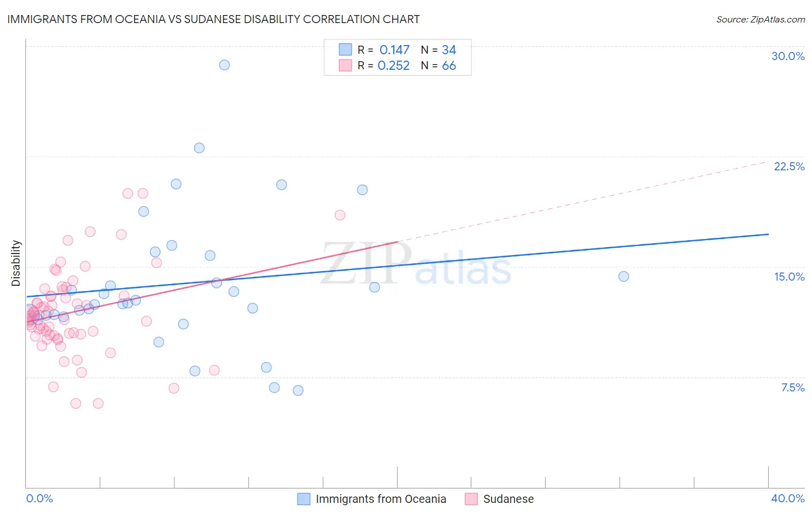Click the blue Immigrants from Oceania legend swatch
The image size is (812, 515).
tap(304, 499)
